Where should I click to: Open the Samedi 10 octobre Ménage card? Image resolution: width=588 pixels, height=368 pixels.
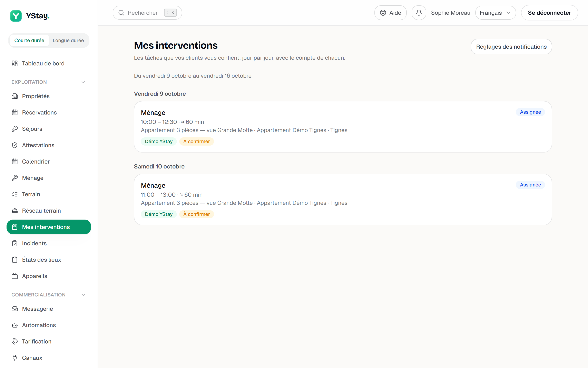click(343, 200)
